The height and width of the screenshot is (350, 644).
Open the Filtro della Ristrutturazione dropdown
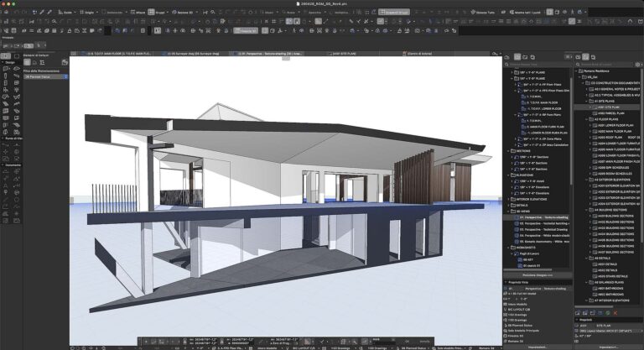pos(45,77)
